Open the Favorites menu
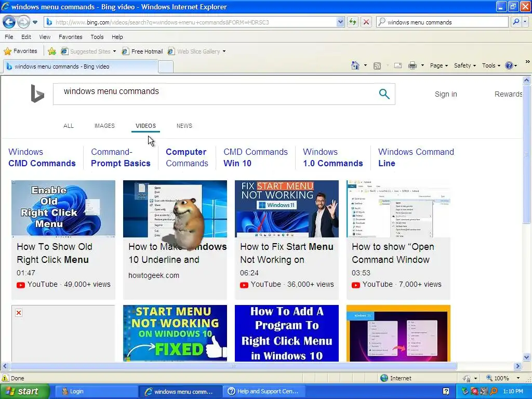This screenshot has height=399, width=532. click(71, 37)
